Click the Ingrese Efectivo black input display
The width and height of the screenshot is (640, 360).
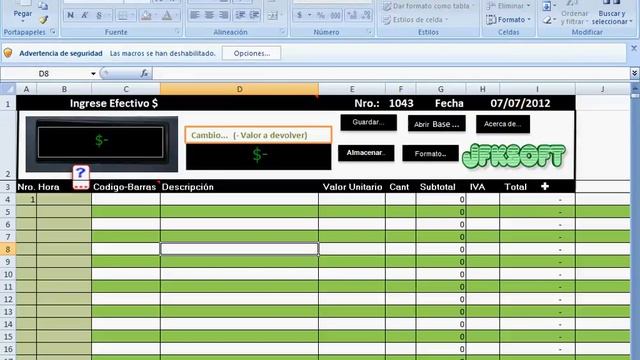[102, 142]
